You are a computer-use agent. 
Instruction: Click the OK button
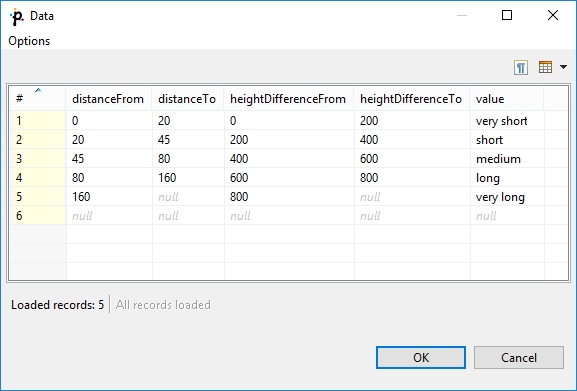[x=421, y=357]
